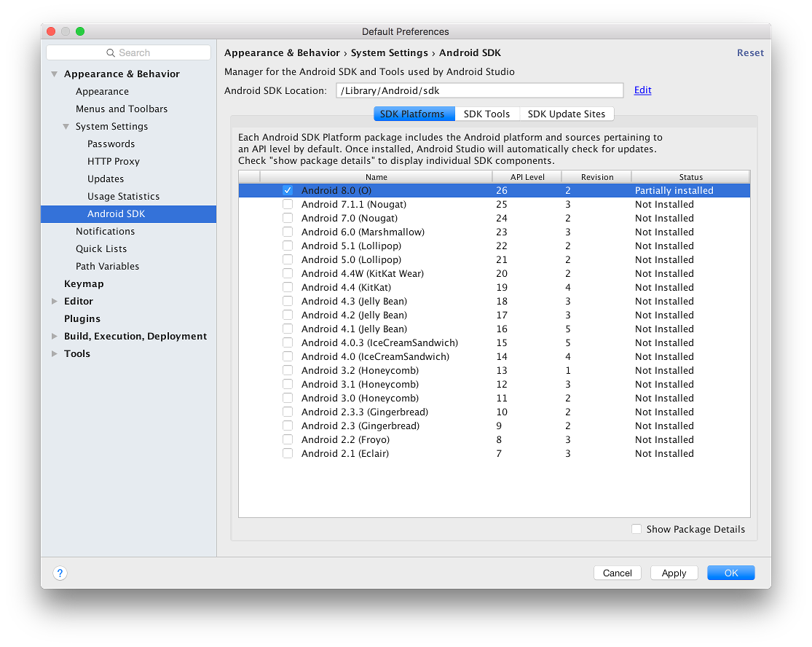Check the Android 7.1.1 (Nougat) checkbox
Viewport: 812px width, 647px height.
(288, 204)
